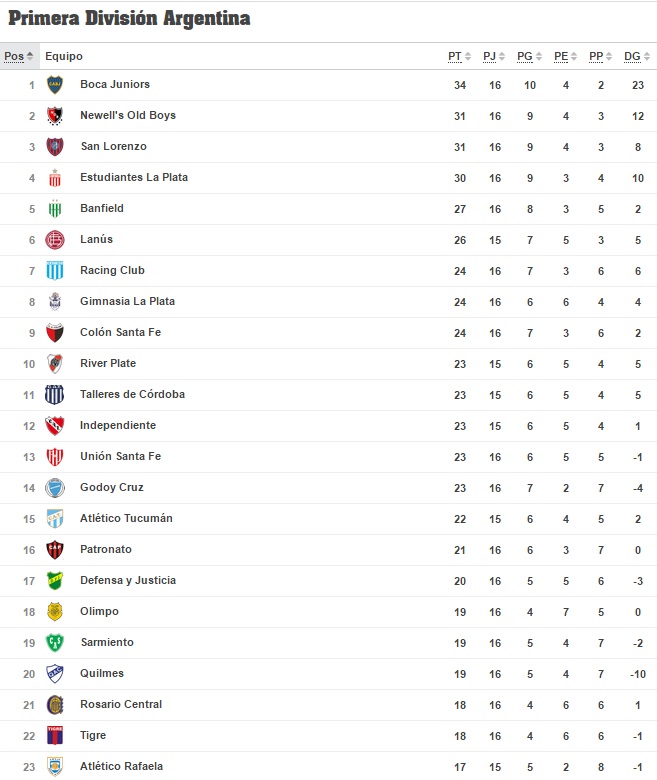Screen dimensions: 657x780
Task: Click the Tigre club badge
Action: tap(55, 735)
